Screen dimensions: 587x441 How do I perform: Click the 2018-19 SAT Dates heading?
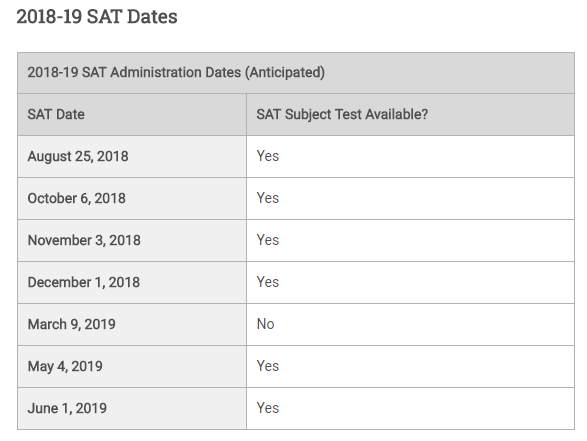[97, 17]
